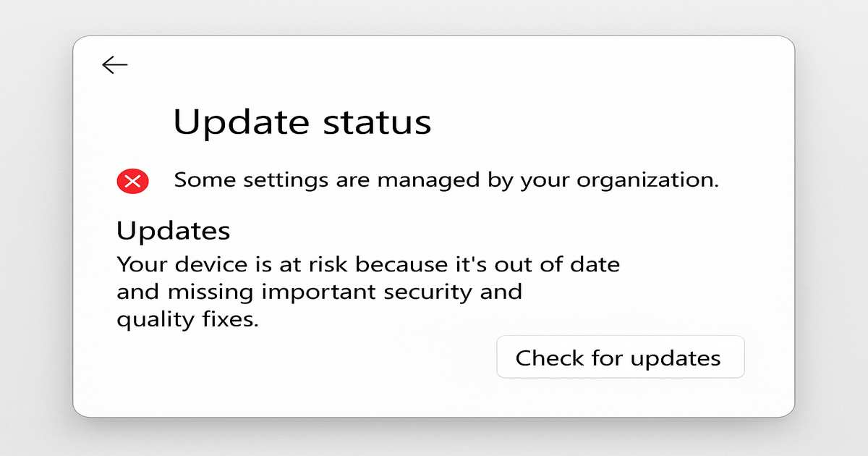Click the red error X icon
The height and width of the screenshot is (456, 868).
point(132,182)
